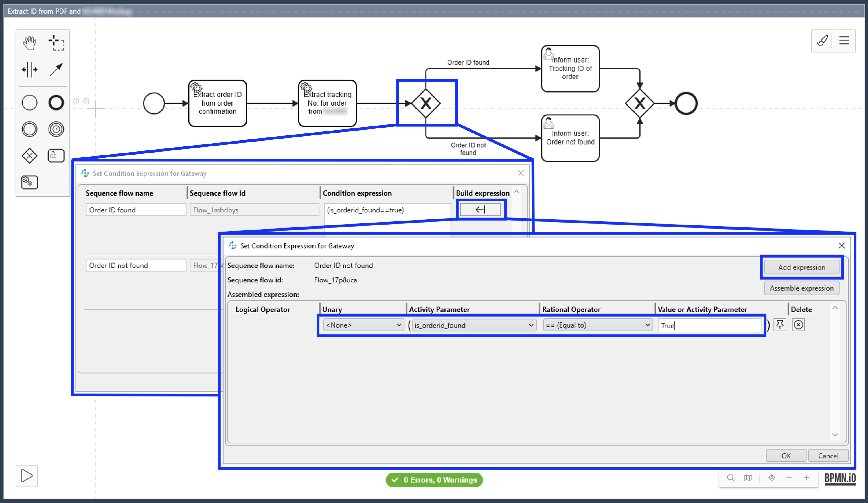Toggle the pin icon beside value field

780,324
